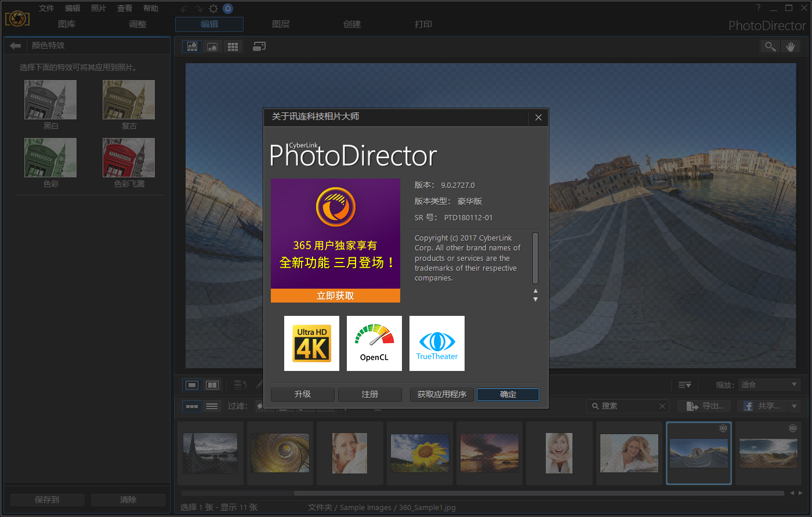Click the 清除 button

pyautogui.click(x=128, y=500)
